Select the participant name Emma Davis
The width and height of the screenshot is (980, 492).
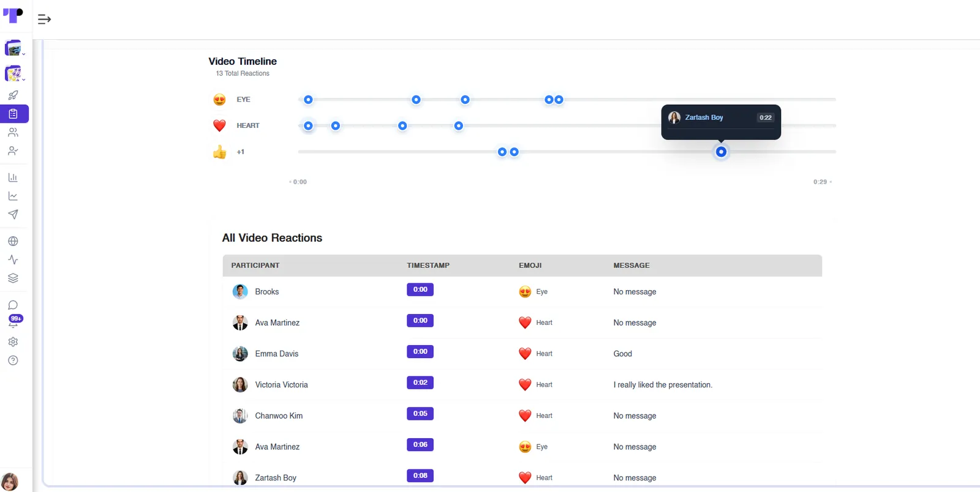click(277, 354)
